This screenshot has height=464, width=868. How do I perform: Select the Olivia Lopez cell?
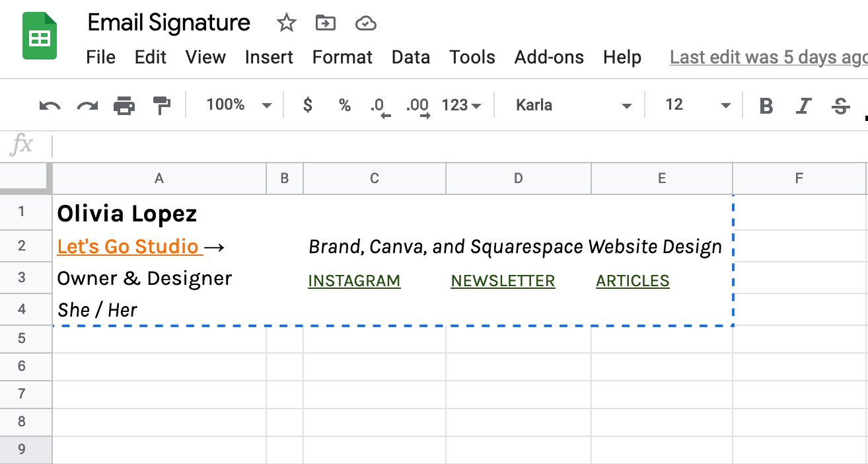[159, 213]
